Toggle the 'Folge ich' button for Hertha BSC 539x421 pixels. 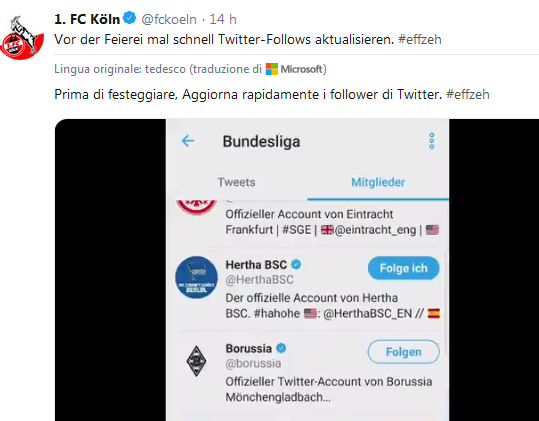(x=404, y=268)
